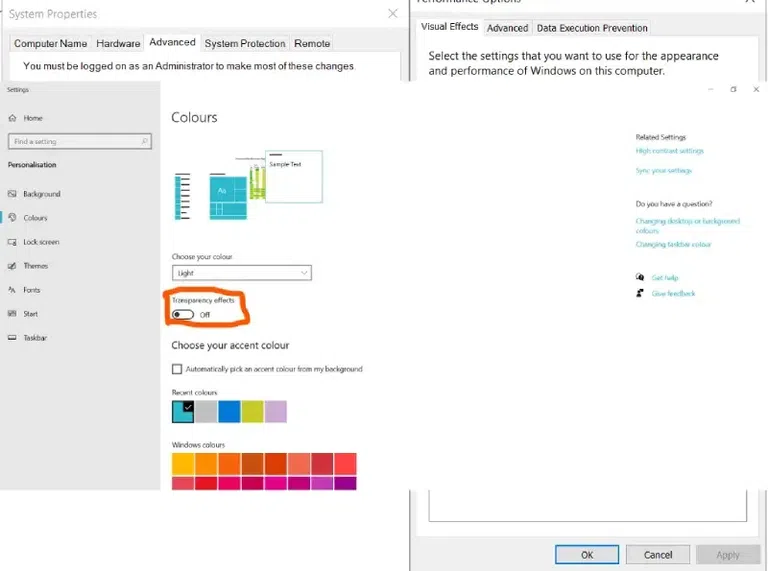Maximize the Settings window

[733, 89]
